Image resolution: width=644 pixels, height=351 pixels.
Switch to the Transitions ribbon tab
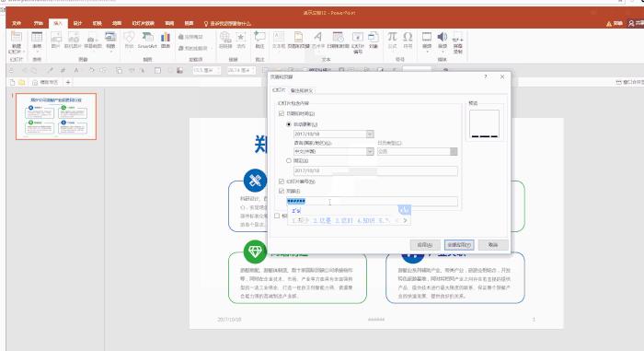click(x=97, y=23)
